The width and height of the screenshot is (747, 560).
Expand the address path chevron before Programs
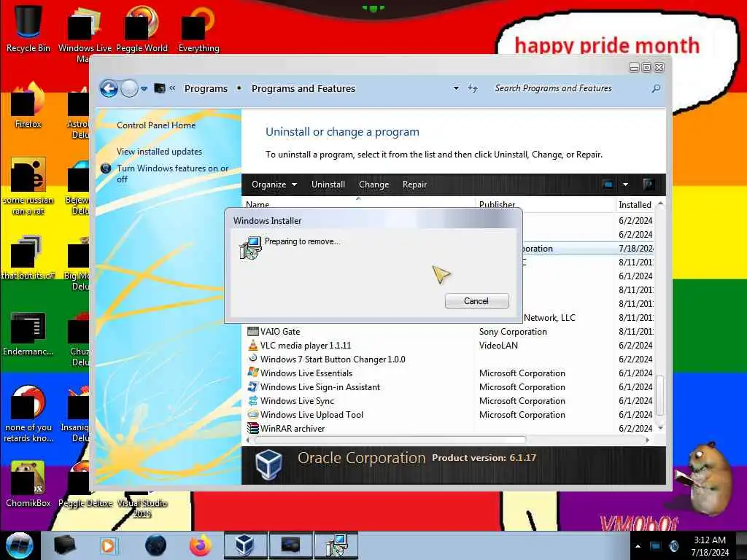tap(172, 88)
